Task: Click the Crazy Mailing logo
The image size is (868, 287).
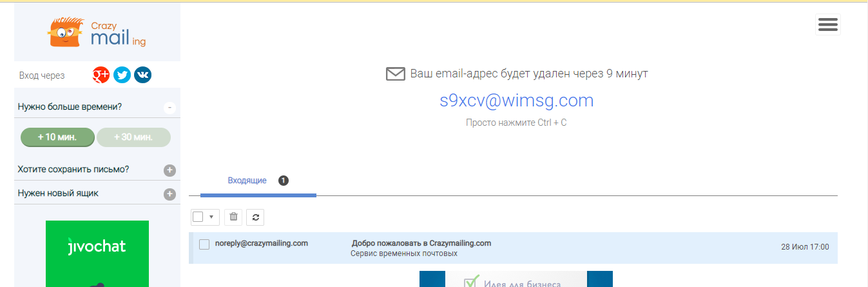Action: 97,32
